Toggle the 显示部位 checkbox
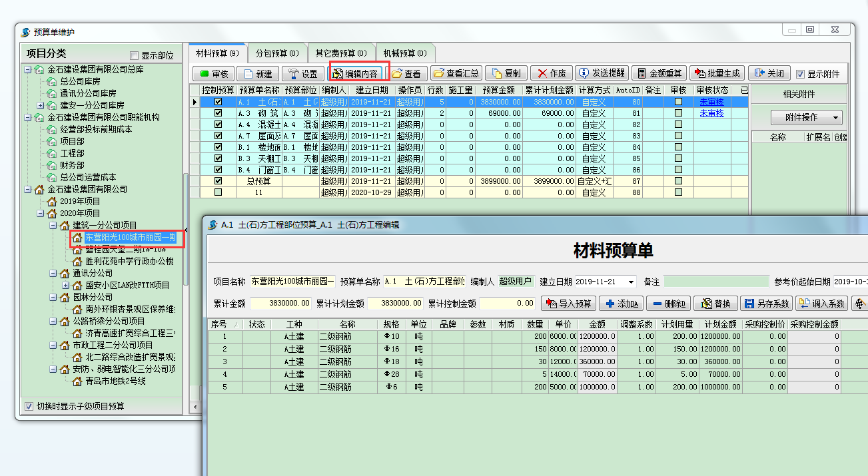 click(x=135, y=56)
